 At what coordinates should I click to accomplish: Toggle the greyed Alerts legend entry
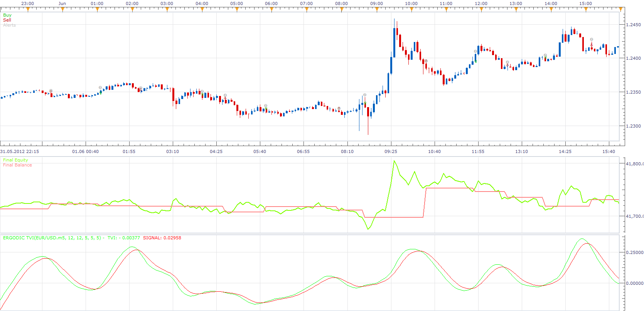9,25
